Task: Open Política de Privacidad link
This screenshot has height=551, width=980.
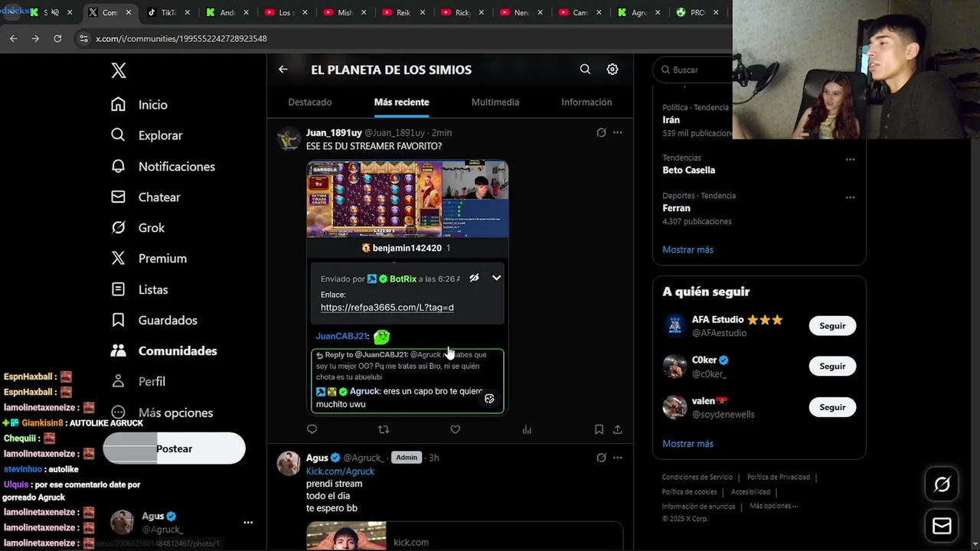Action: click(779, 478)
